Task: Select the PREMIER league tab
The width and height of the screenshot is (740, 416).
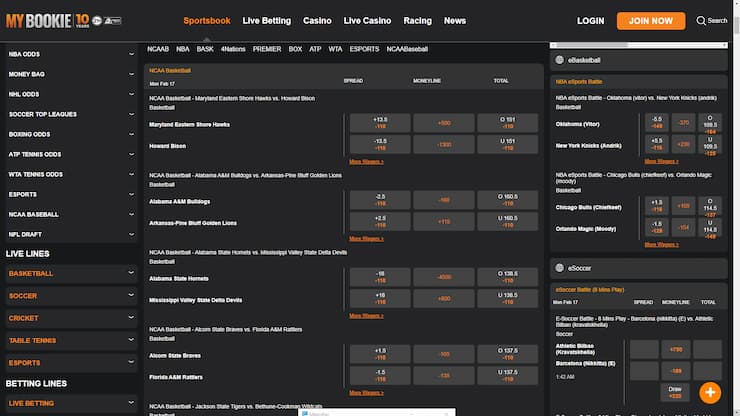Action: [x=267, y=49]
